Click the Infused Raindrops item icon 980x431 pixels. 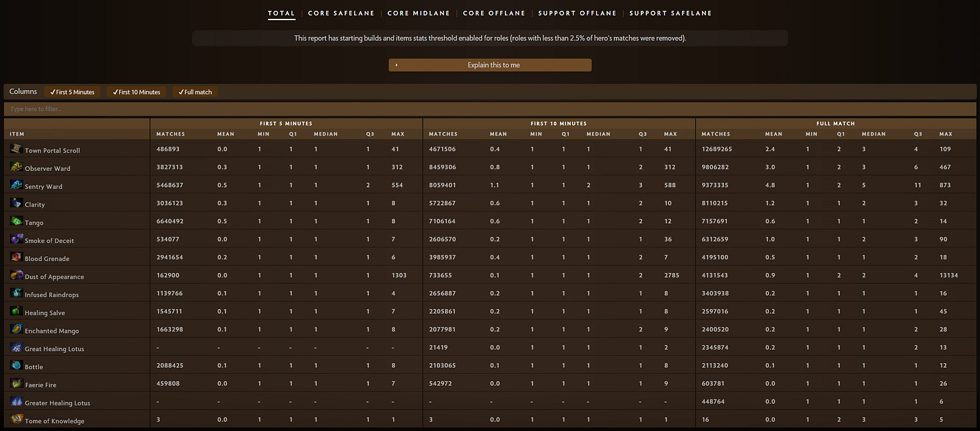(x=16, y=294)
